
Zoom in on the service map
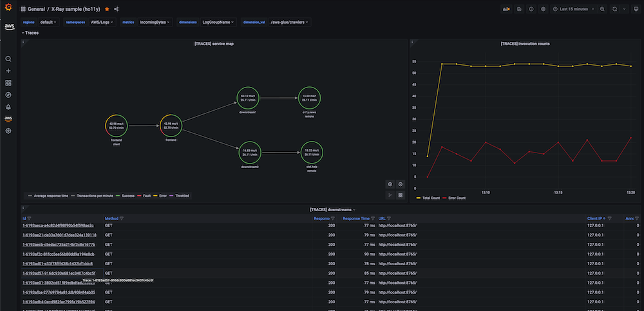390,184
